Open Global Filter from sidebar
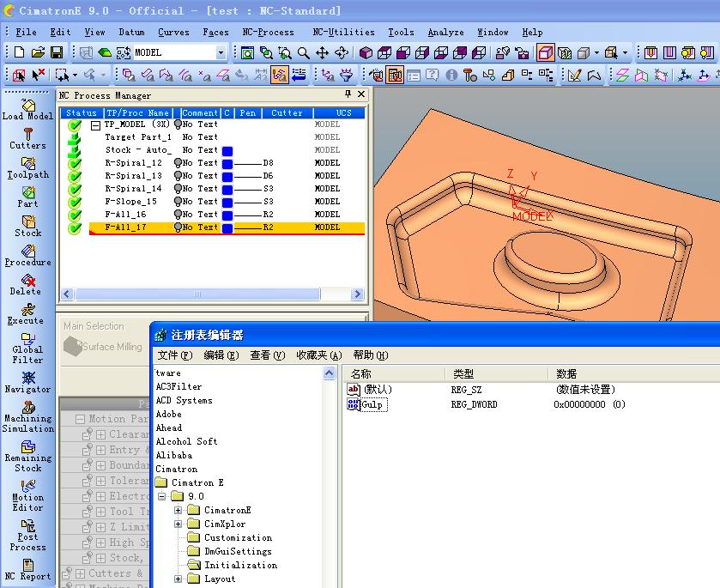This screenshot has width=720, height=588. click(27, 349)
